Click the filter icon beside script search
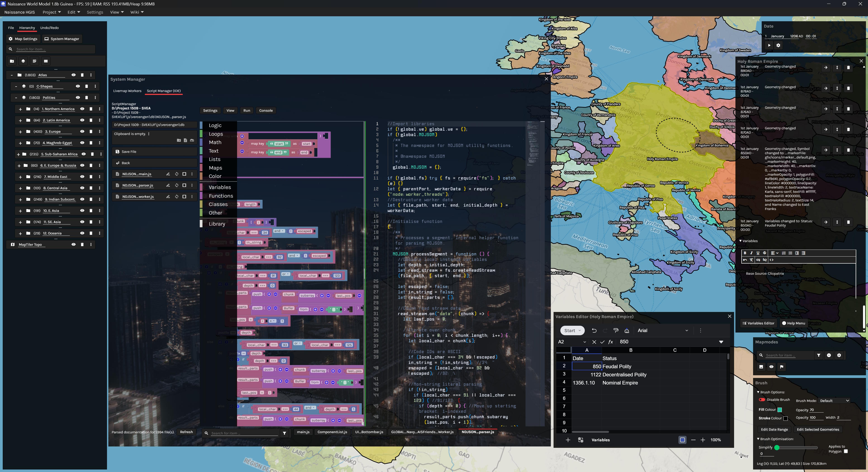This screenshot has height=472, width=868. [284, 433]
